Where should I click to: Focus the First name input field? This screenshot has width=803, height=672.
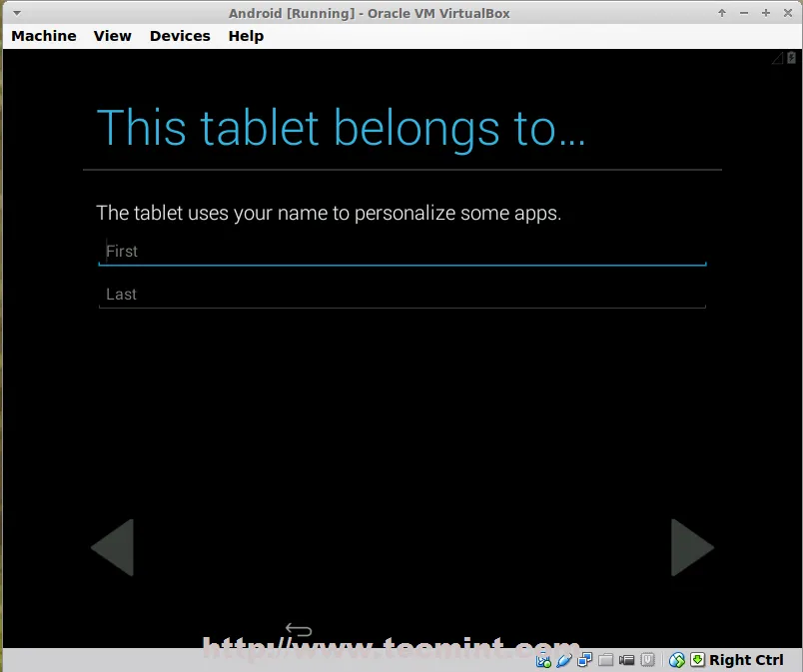[401, 252]
